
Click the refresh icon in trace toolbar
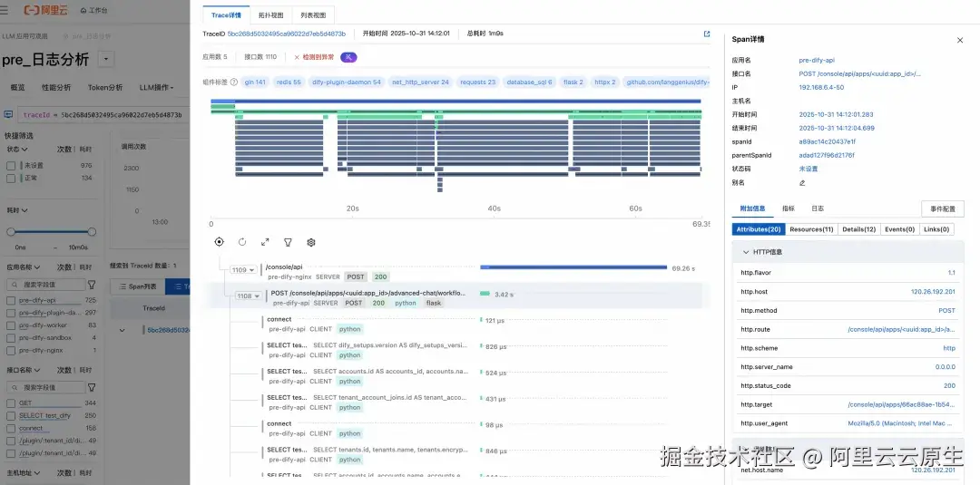click(242, 242)
